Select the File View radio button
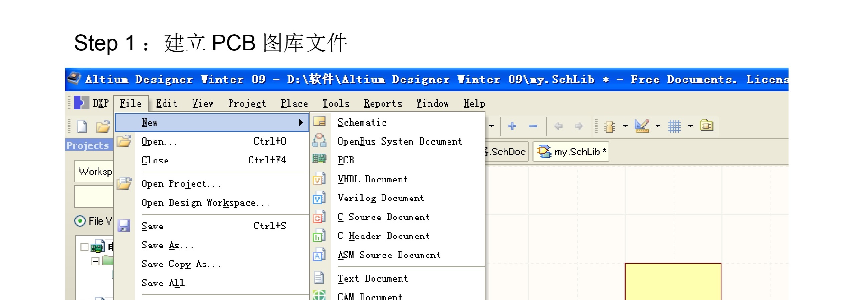 pyautogui.click(x=80, y=221)
